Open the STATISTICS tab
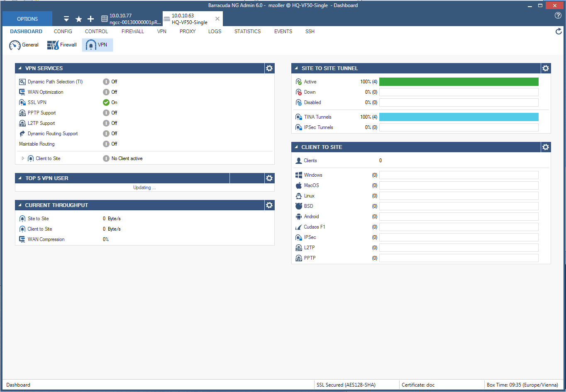The height and width of the screenshot is (392, 566). [x=248, y=32]
